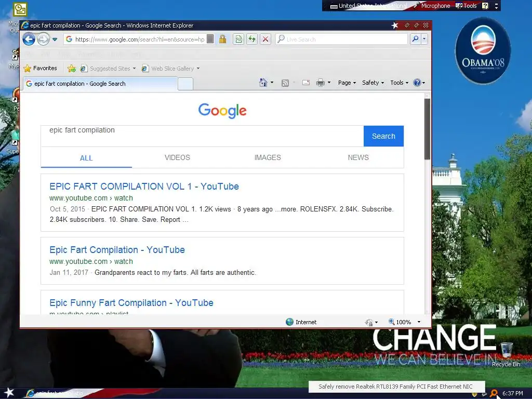This screenshot has width=532, height=399.
Task: Open the Safety menu
Action: pyautogui.click(x=373, y=83)
